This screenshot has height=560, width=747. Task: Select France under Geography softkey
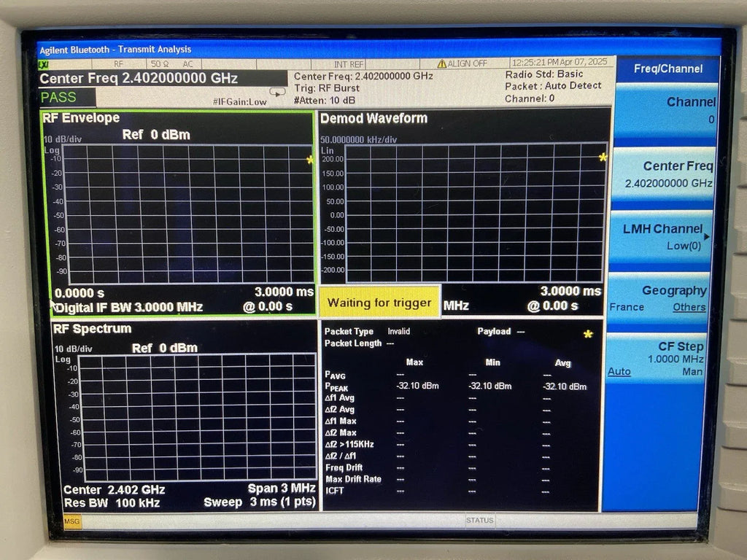627,307
